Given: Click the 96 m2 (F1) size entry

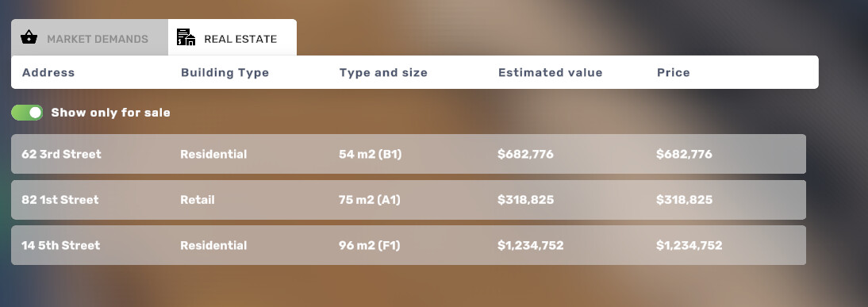Looking at the screenshot, I should tap(369, 246).
